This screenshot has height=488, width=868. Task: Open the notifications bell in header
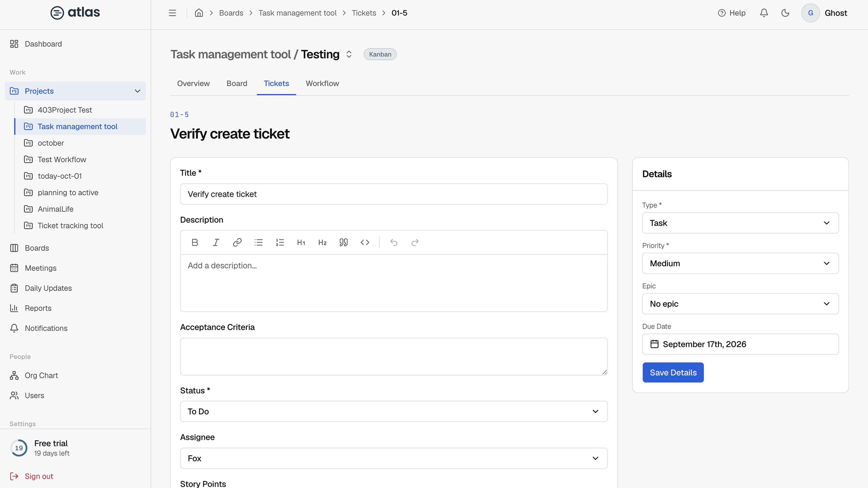coord(764,13)
